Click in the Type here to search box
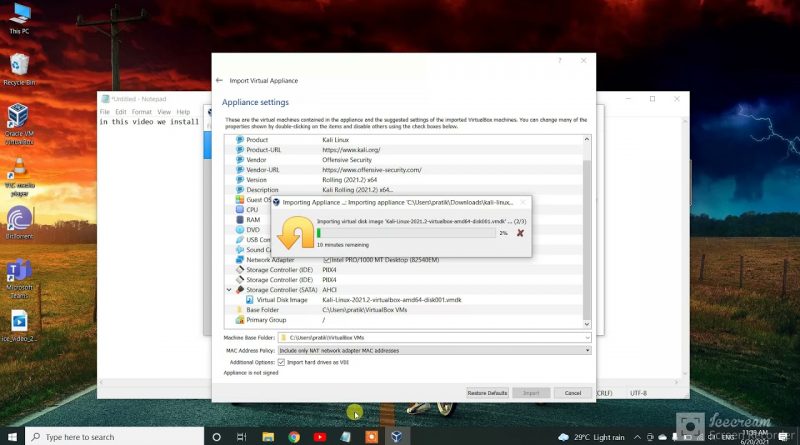 coord(115,437)
